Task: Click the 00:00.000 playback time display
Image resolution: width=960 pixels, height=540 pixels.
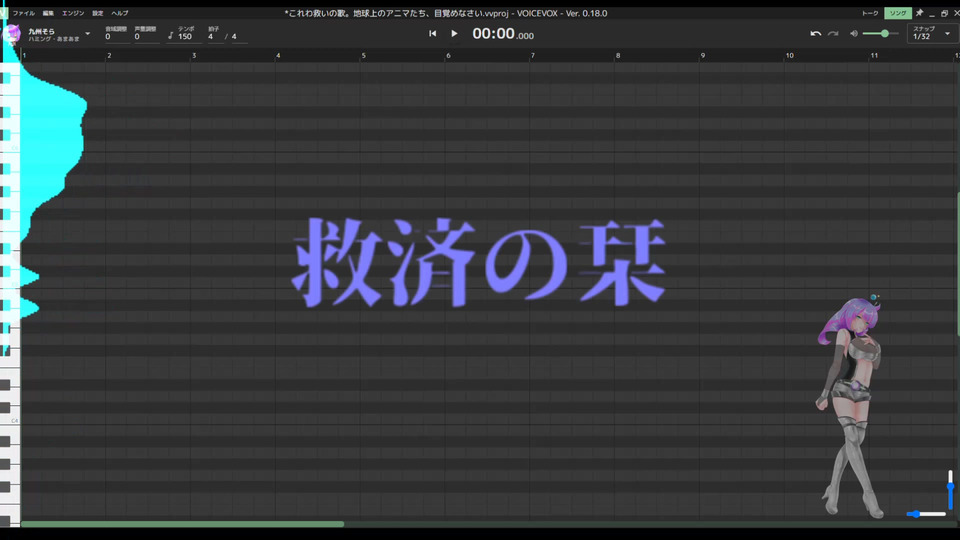Action: click(x=503, y=34)
